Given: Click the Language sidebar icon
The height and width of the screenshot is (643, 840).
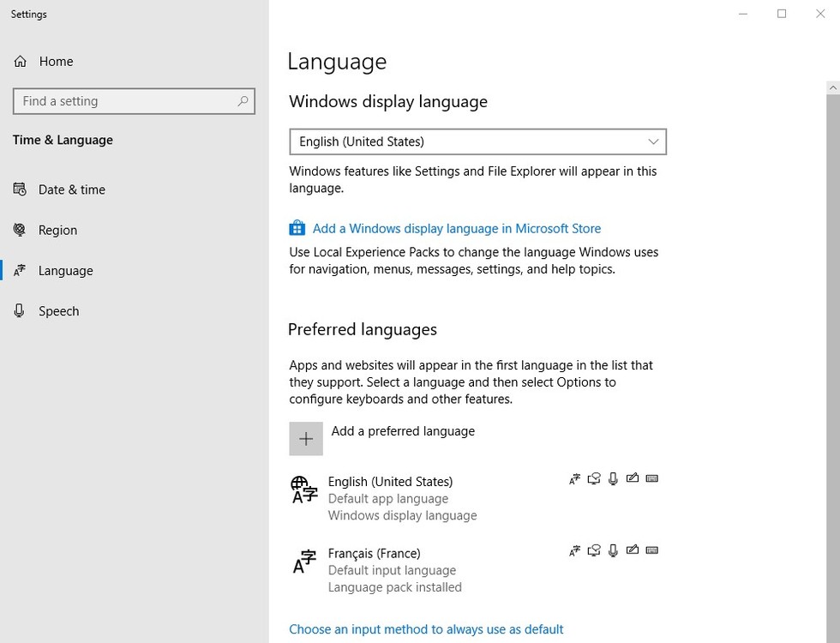Looking at the screenshot, I should click(20, 270).
